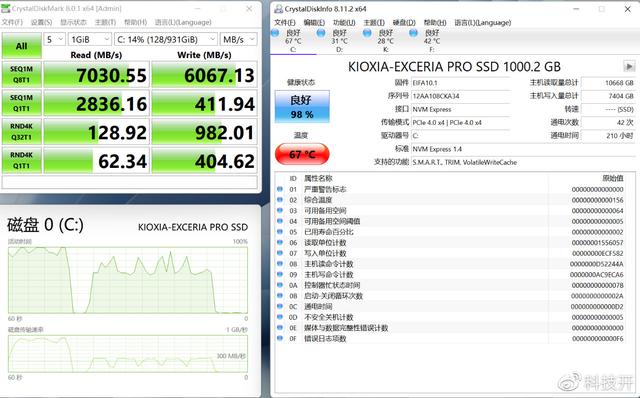The height and width of the screenshot is (398, 640).
Task: Select the C: disk tab at 67 °C
Action: click(293, 41)
